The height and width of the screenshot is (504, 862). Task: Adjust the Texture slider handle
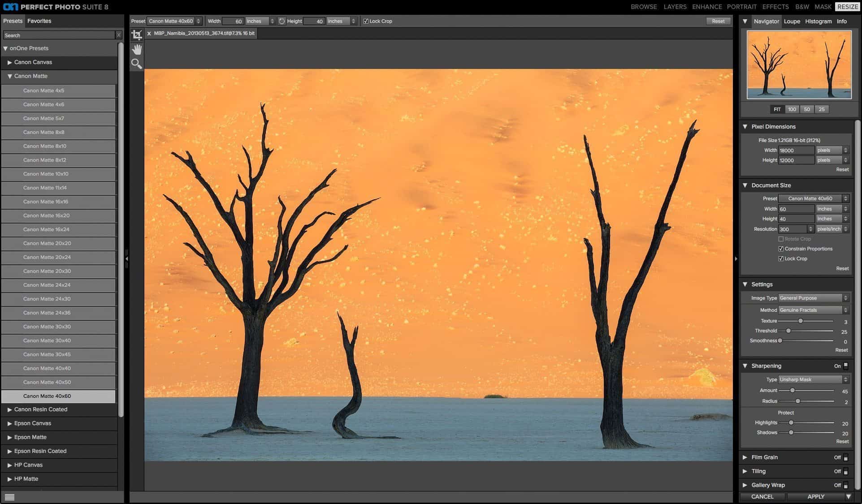(800, 321)
